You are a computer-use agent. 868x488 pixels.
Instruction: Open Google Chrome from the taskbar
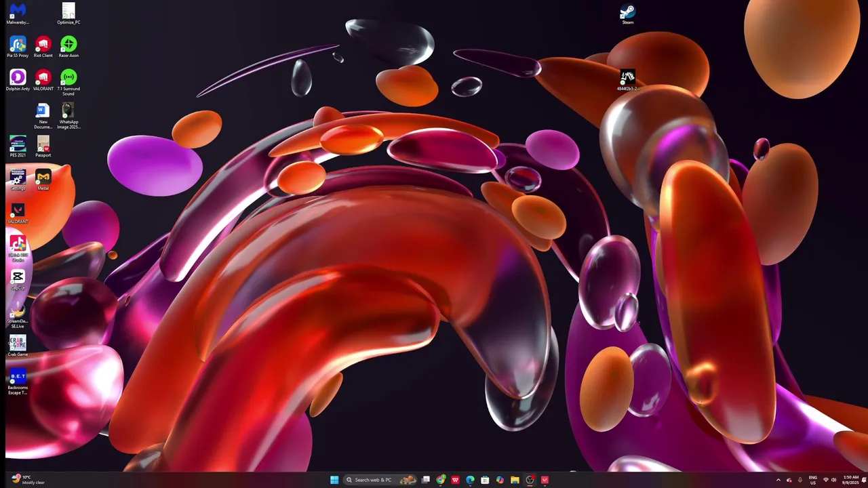click(x=441, y=480)
